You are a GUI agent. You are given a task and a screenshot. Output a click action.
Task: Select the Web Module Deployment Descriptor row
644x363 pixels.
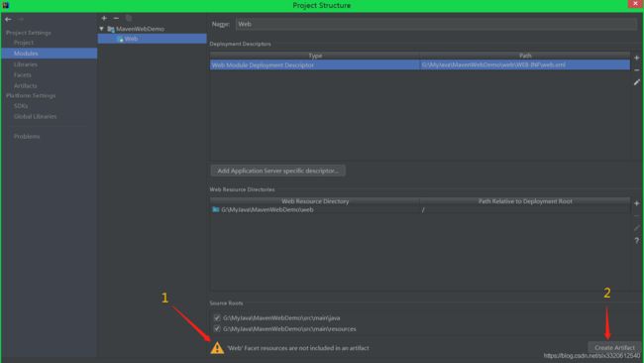tap(420, 64)
